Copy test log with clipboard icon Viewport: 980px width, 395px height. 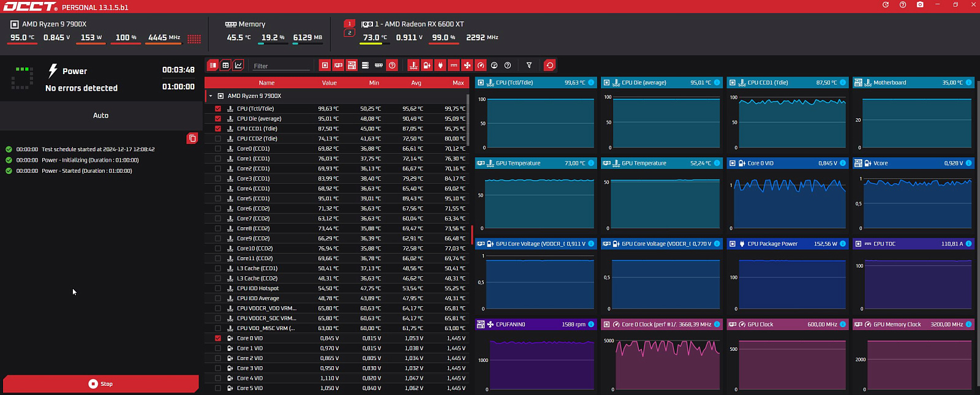(192, 138)
